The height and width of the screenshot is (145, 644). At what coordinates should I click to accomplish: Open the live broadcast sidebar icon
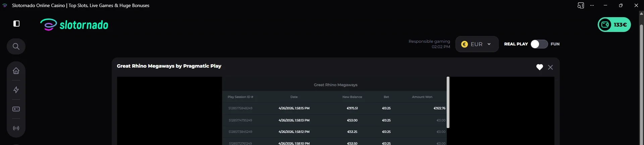coord(16,128)
